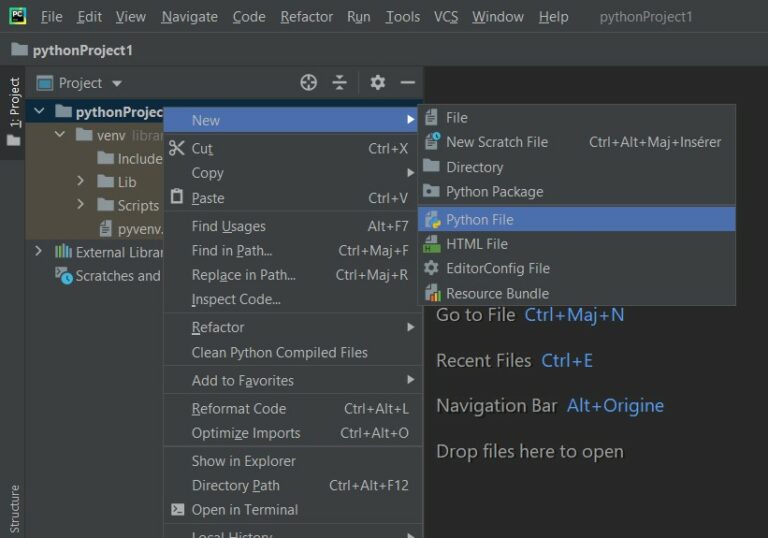Click the Collapse All icon in Project panel
Viewport: 768px width, 538px height.
point(339,82)
